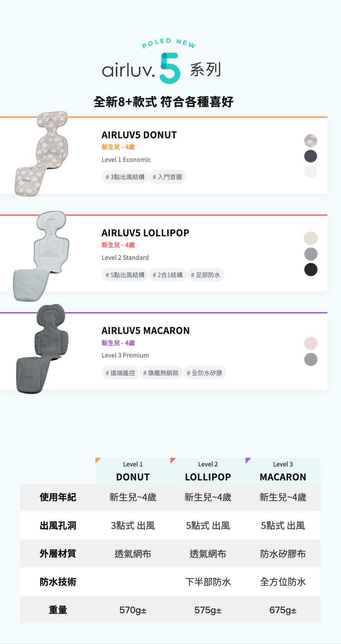Select the Level 3 MACARON column header
341x644 pixels.
point(283,471)
